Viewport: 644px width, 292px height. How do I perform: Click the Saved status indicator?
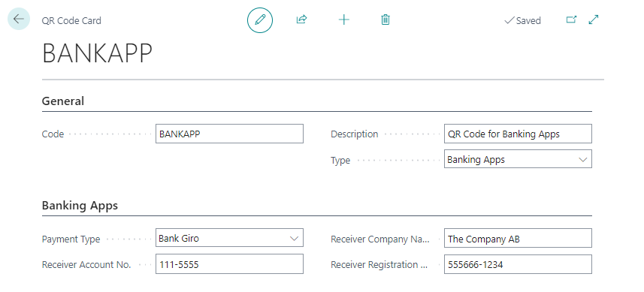[x=522, y=20]
